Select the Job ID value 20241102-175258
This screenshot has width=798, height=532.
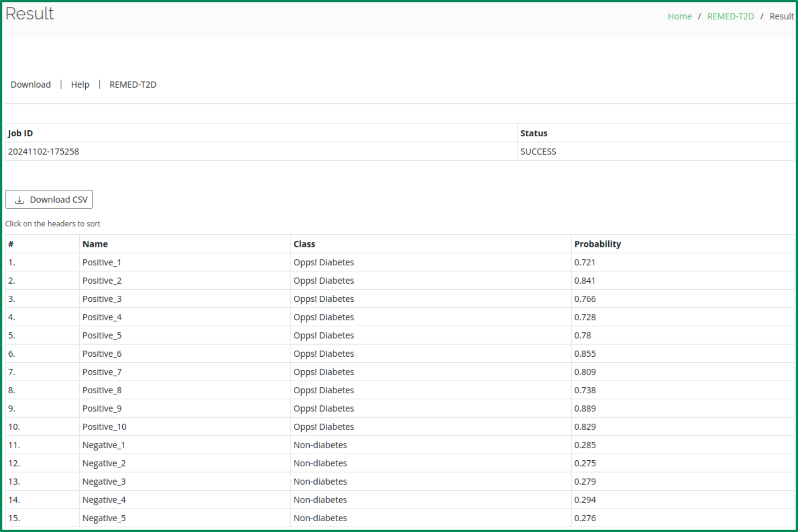point(44,152)
